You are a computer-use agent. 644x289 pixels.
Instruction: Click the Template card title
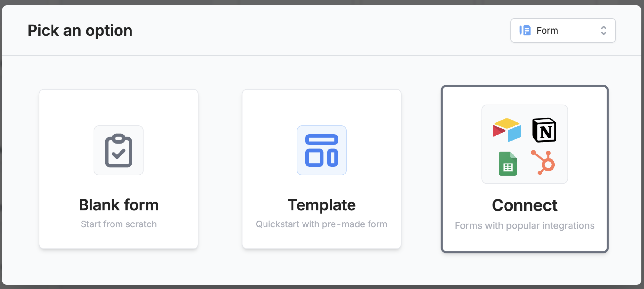[322, 205]
